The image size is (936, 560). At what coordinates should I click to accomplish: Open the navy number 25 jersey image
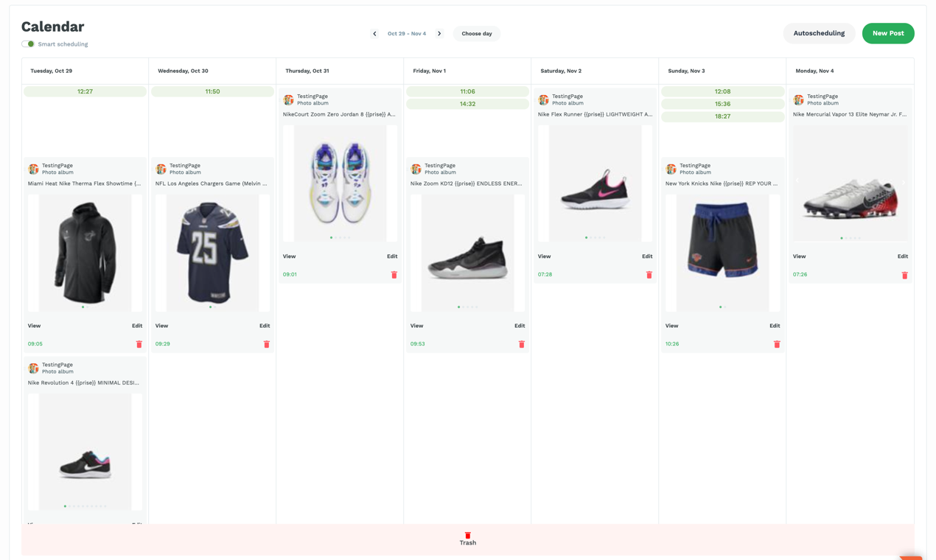(212, 253)
